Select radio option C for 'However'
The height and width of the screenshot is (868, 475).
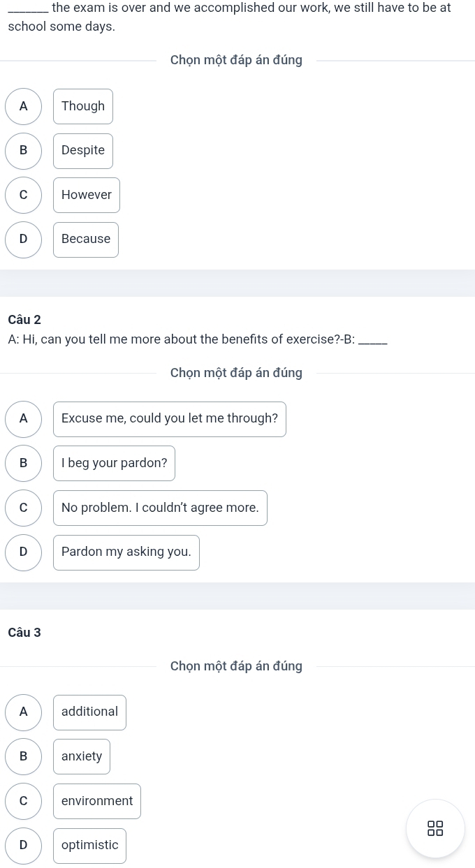point(24,195)
